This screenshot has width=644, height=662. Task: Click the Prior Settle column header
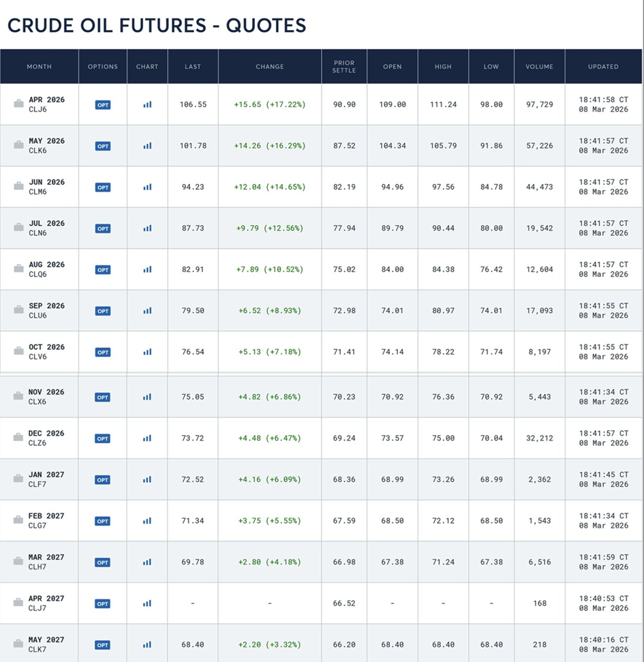[344, 67]
